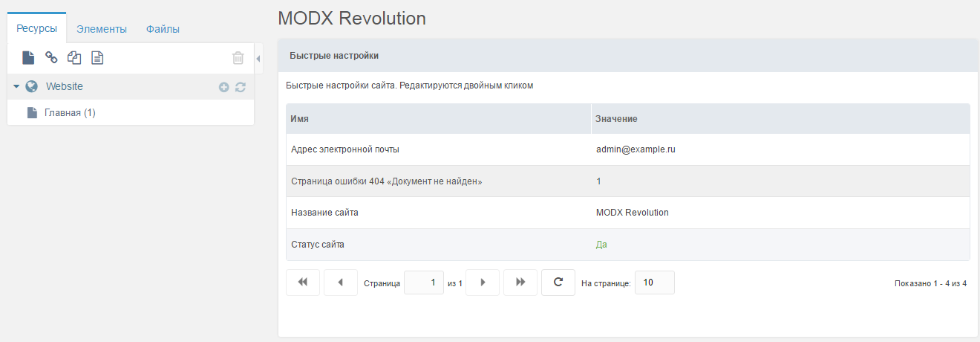Go to next page of grid
Screen dimensions: 980x342
(x=483, y=283)
